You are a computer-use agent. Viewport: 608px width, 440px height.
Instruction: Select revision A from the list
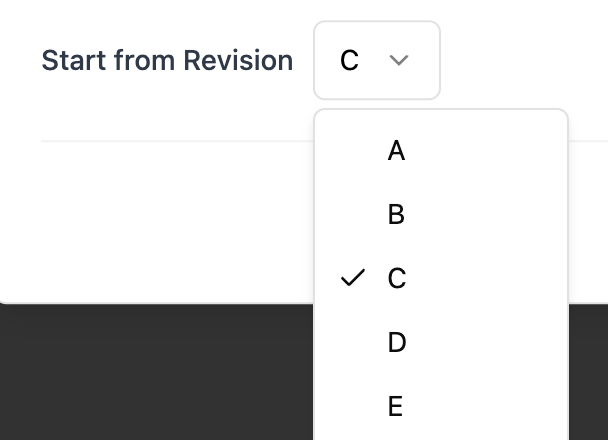[x=440, y=151]
